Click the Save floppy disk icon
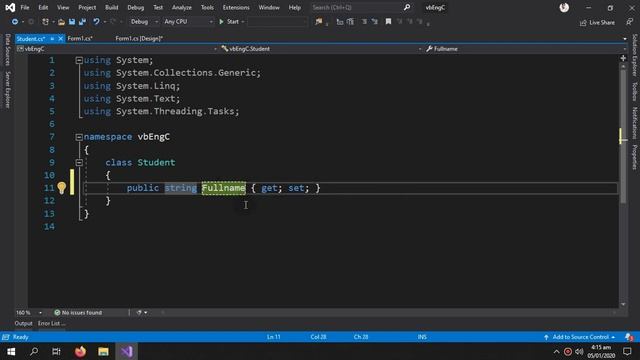 click(x=72, y=22)
